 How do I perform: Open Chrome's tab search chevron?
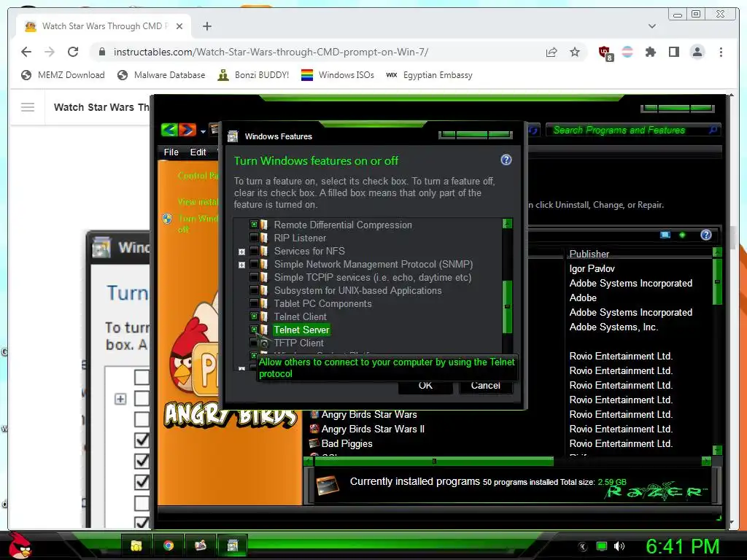click(651, 26)
